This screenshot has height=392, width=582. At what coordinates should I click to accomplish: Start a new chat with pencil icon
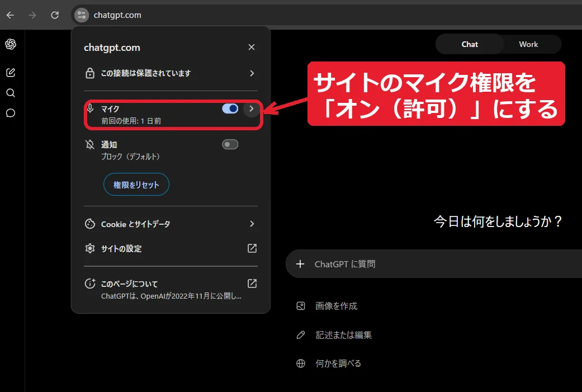point(11,72)
